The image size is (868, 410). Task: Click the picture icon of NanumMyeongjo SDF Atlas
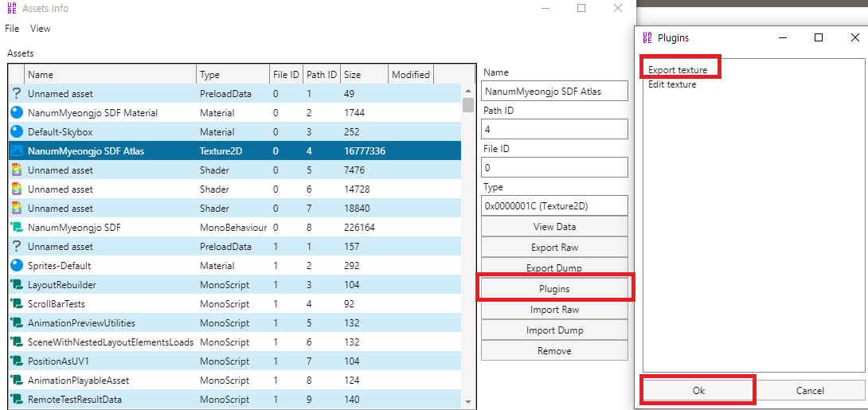tap(18, 151)
